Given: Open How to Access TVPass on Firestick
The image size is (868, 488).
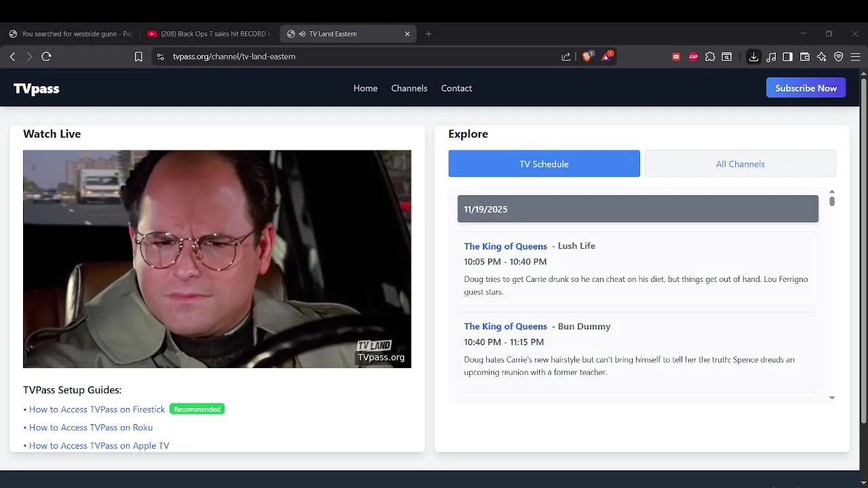Looking at the screenshot, I should (97, 409).
